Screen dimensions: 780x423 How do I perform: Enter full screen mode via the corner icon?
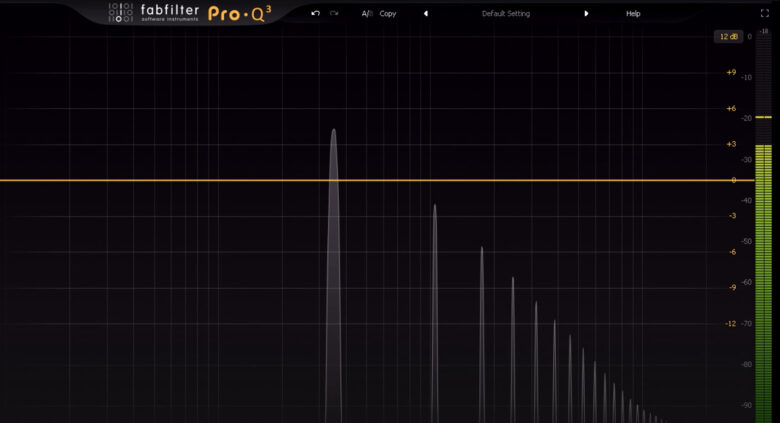point(765,13)
